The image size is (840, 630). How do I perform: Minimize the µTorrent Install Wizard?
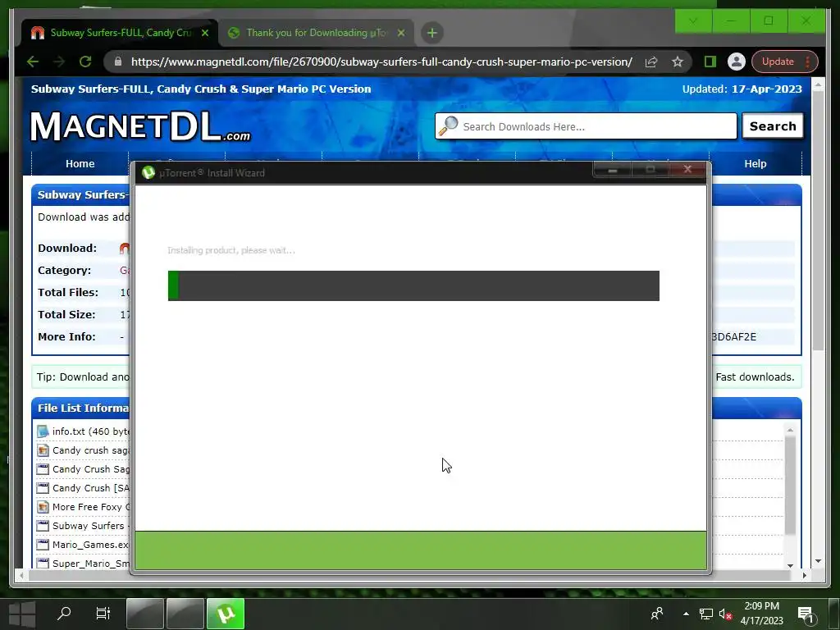pyautogui.click(x=612, y=170)
